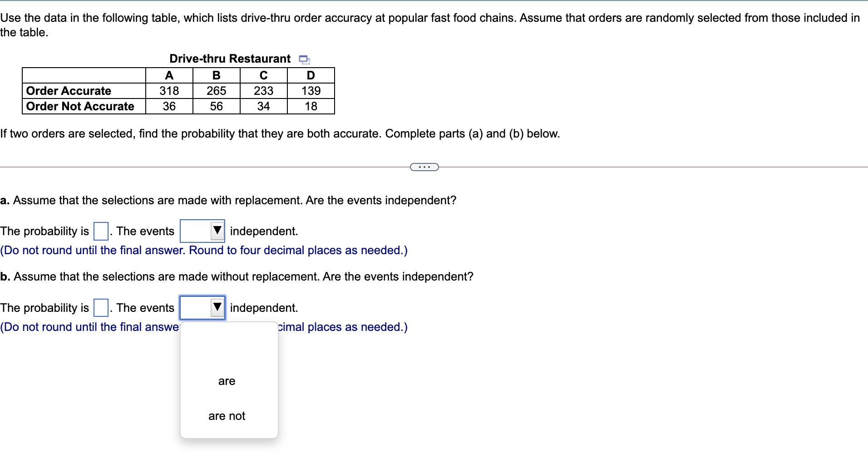Click the rounding instruction text in part (a)
868x453 pixels.
(x=204, y=250)
